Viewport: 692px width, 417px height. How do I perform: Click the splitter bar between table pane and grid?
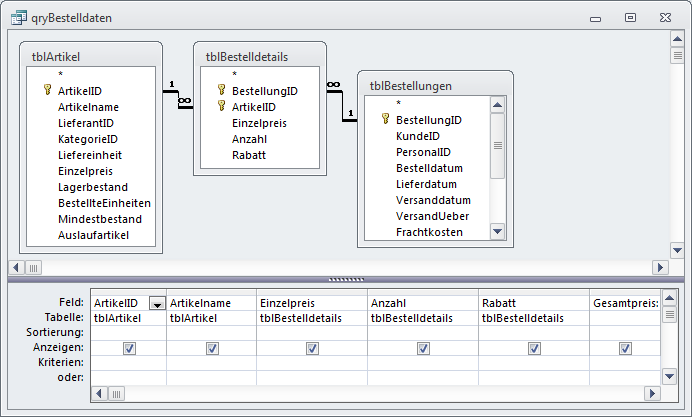click(346, 279)
